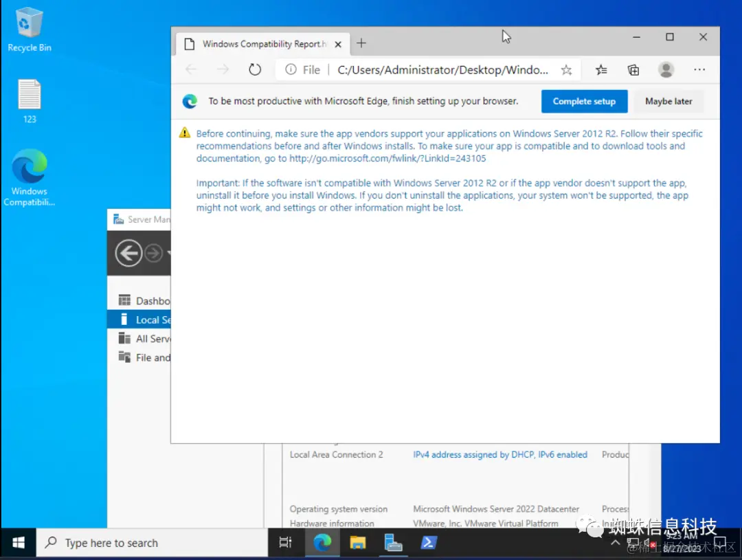Open Task View on taskbar
Screen dimensions: 742x560
(x=285, y=543)
